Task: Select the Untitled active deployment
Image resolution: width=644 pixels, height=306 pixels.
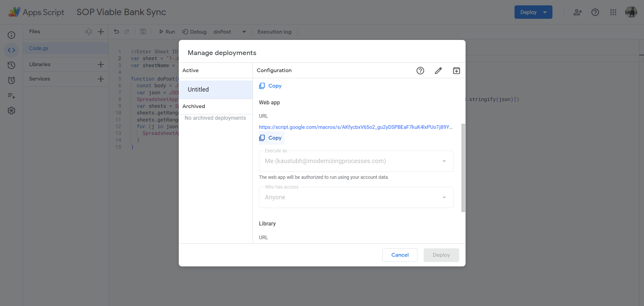Action: pos(216,90)
